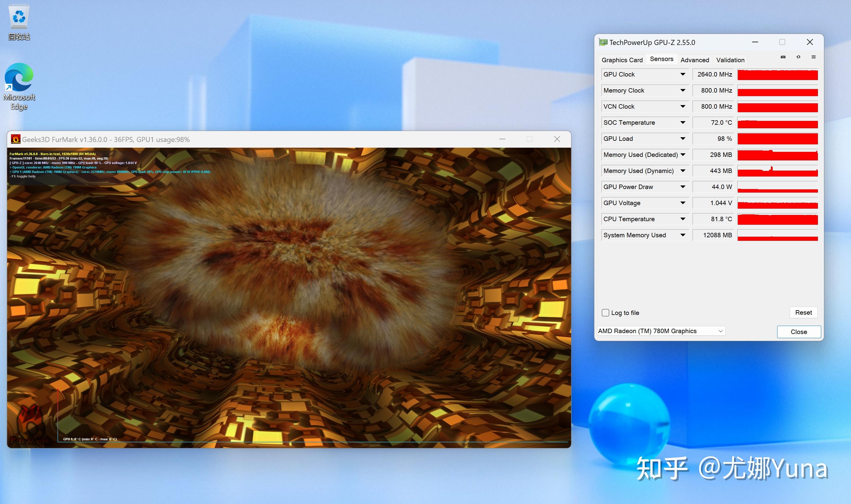Viewport: 851px width, 504px height.
Task: Click the Validation tab in GPU-Z
Action: [x=730, y=60]
